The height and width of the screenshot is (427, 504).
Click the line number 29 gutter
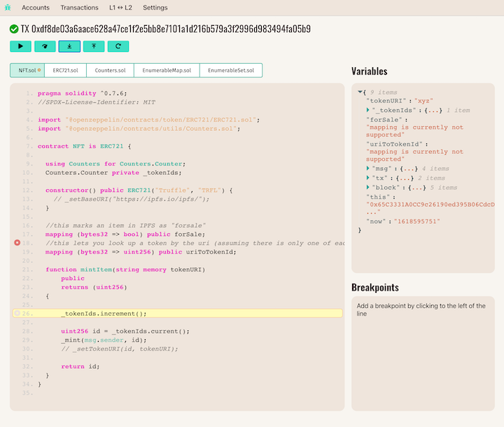coord(27,340)
